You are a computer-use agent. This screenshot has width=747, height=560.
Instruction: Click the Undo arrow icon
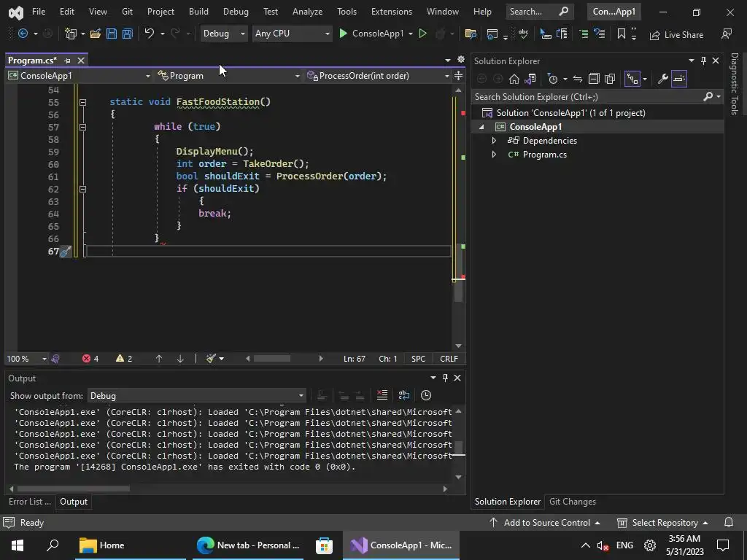[149, 34]
